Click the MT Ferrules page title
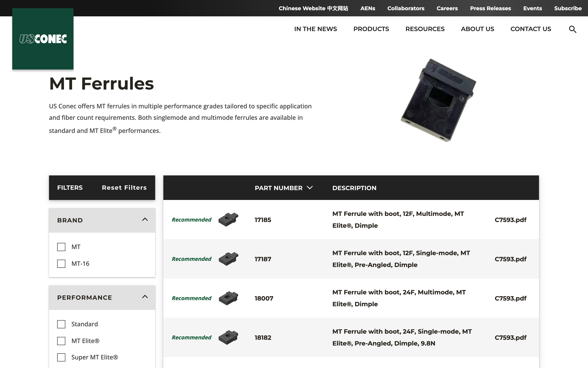 [101, 83]
